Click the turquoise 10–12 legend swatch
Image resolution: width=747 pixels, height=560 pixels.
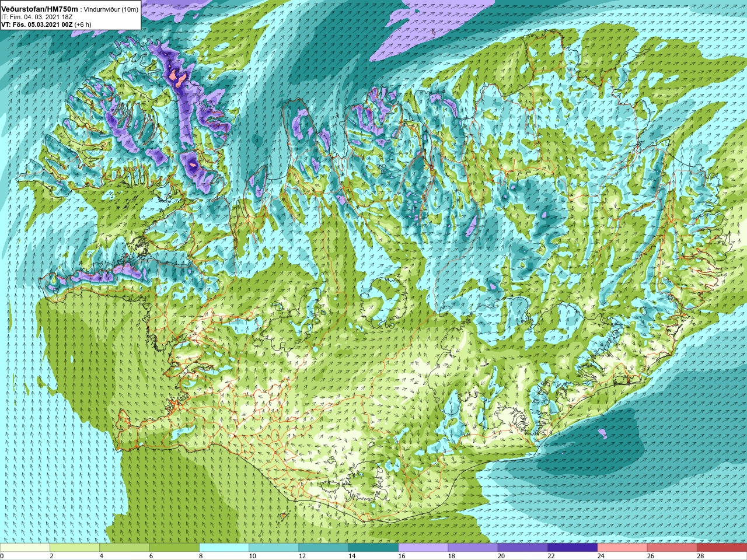point(274,548)
